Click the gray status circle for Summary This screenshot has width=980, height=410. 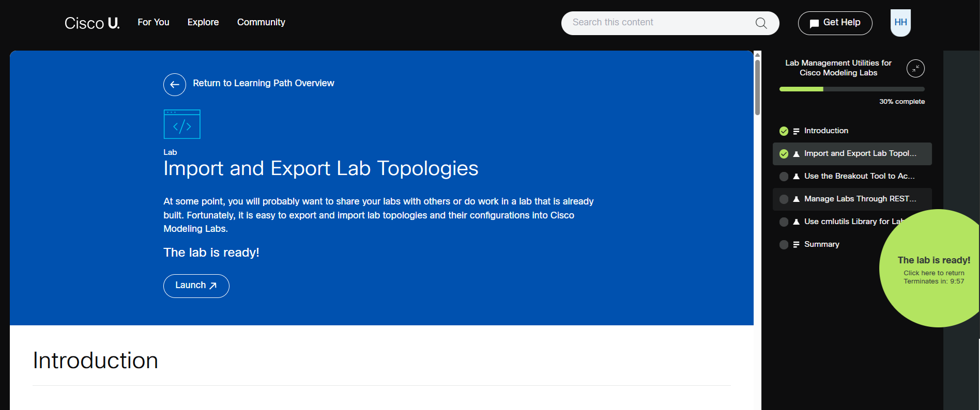pos(784,245)
